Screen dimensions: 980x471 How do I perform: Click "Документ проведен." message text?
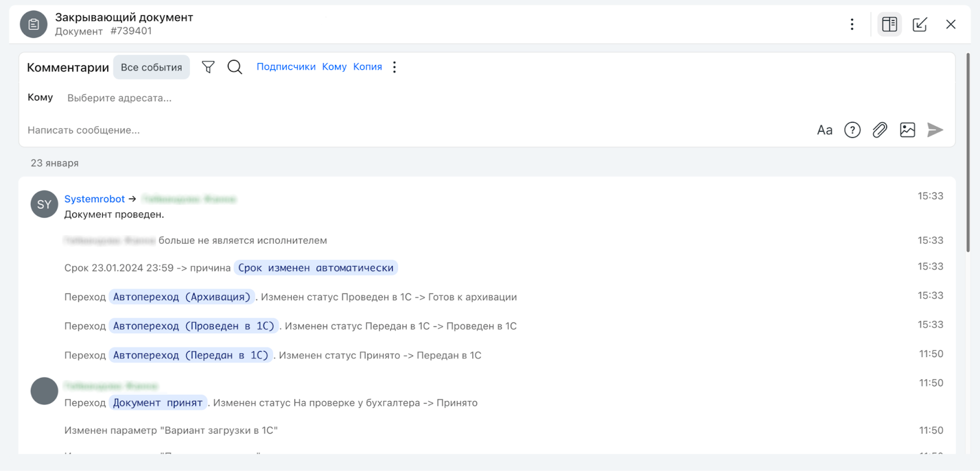pyautogui.click(x=114, y=214)
